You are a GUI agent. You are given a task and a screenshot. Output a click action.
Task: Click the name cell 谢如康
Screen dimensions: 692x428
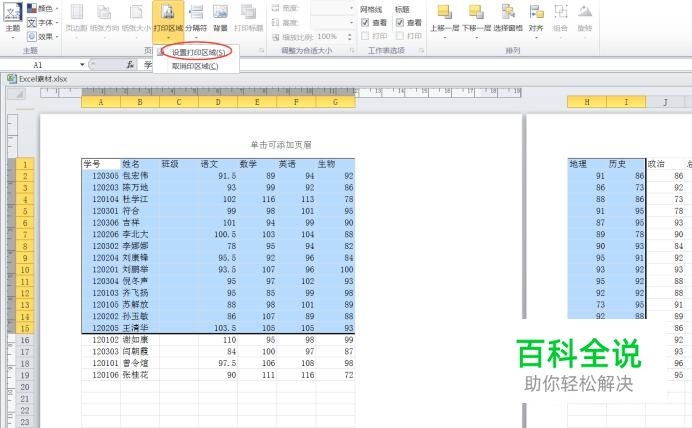[x=139, y=340]
